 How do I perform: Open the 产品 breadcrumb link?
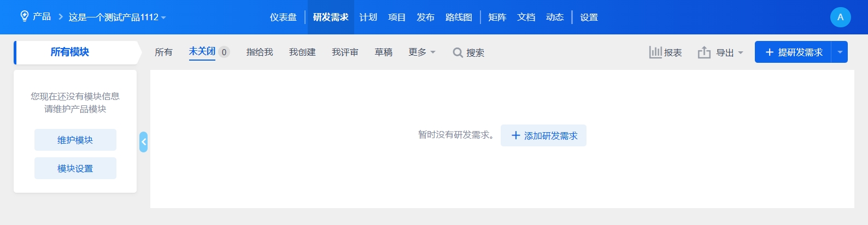pyautogui.click(x=42, y=17)
